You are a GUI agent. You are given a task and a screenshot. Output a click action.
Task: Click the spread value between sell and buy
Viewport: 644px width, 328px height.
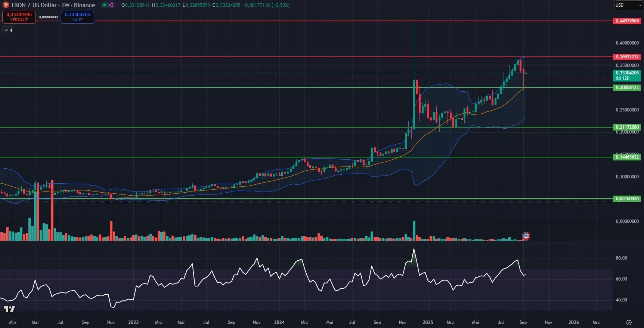[x=48, y=17]
